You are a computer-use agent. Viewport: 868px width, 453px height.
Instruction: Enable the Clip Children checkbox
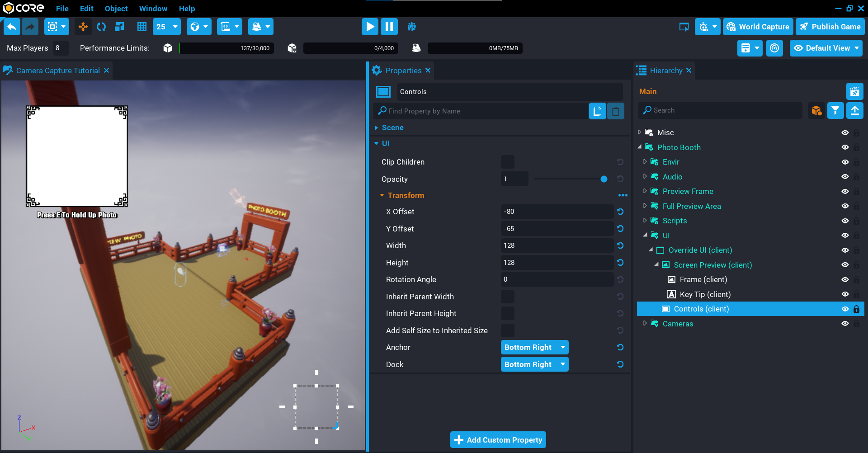point(508,162)
